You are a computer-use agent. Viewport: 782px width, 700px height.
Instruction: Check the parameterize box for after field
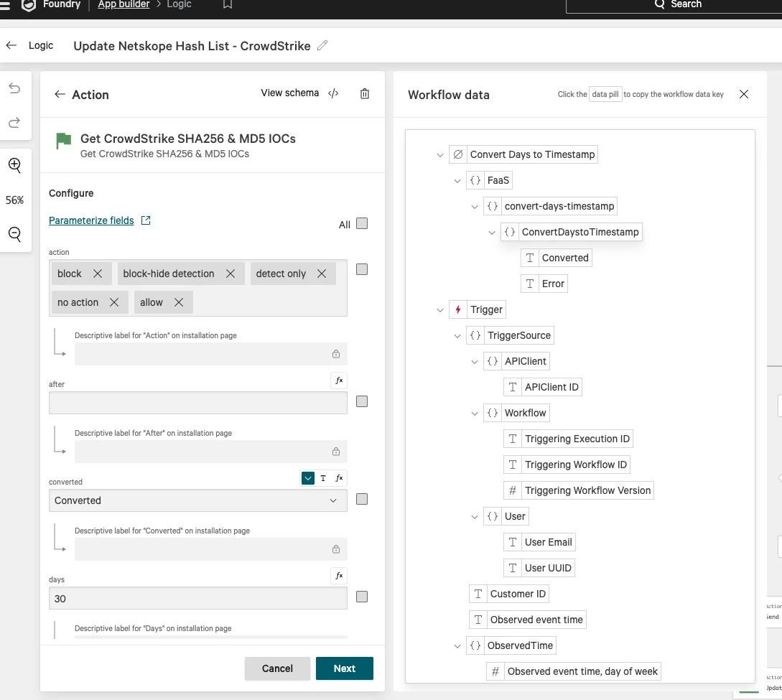(362, 402)
